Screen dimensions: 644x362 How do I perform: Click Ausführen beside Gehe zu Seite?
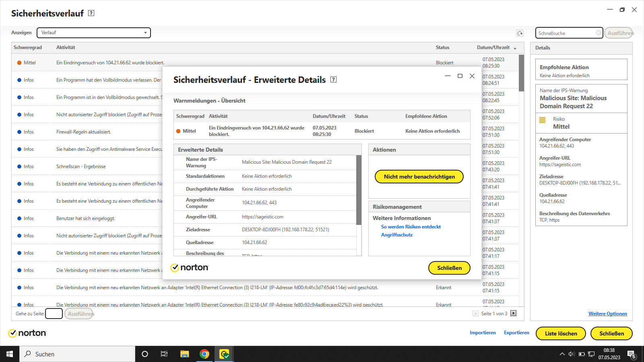click(79, 314)
